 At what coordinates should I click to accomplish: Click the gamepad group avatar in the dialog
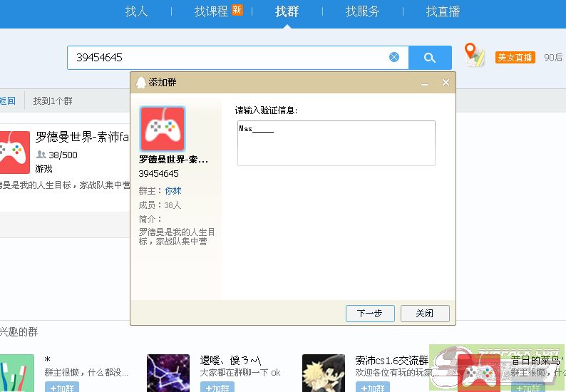[163, 129]
